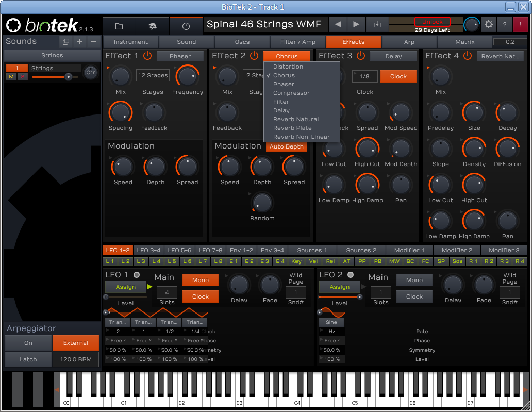The height and width of the screenshot is (412, 532).
Task: Enable arpeggiator Latch
Action: point(28,359)
